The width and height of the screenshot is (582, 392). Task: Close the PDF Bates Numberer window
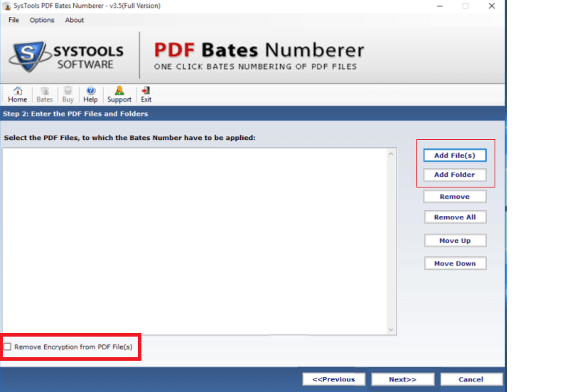492,6
